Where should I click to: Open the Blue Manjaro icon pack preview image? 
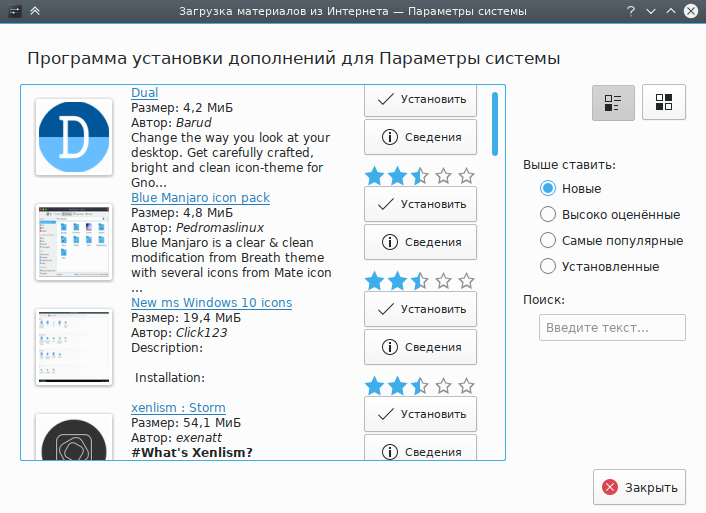tap(74, 241)
